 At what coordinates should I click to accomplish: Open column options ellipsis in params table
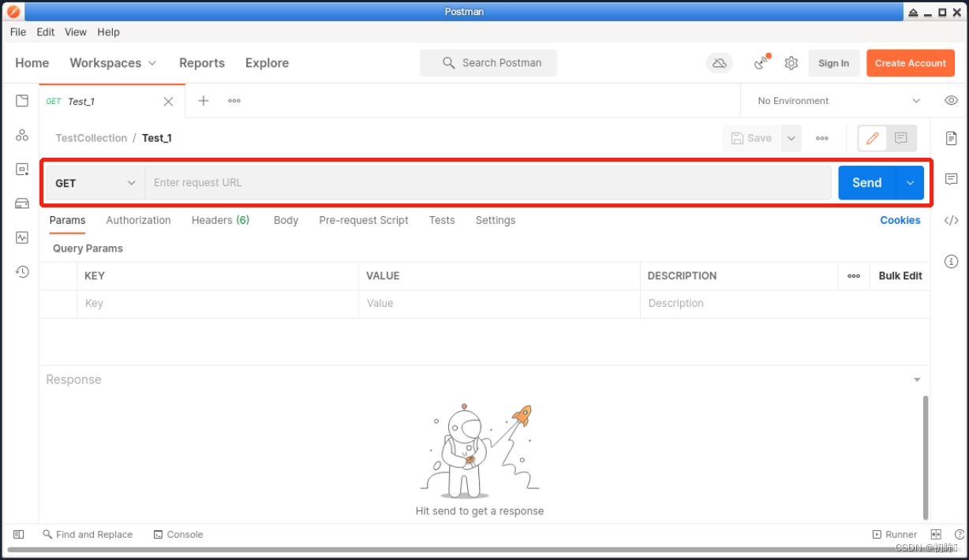854,276
